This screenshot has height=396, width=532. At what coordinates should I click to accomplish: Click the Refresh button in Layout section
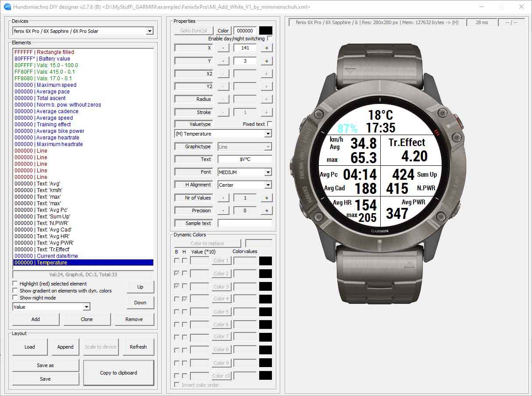pyautogui.click(x=138, y=346)
